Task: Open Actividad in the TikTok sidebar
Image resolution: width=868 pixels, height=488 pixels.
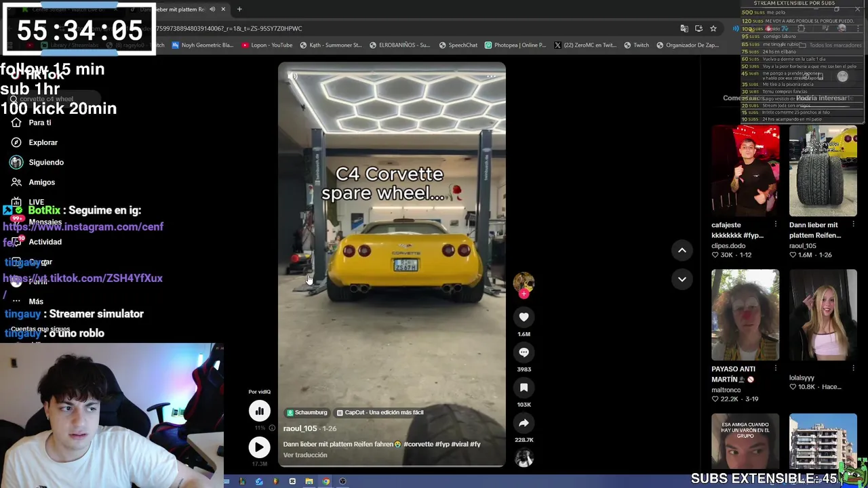Action: click(x=37, y=242)
